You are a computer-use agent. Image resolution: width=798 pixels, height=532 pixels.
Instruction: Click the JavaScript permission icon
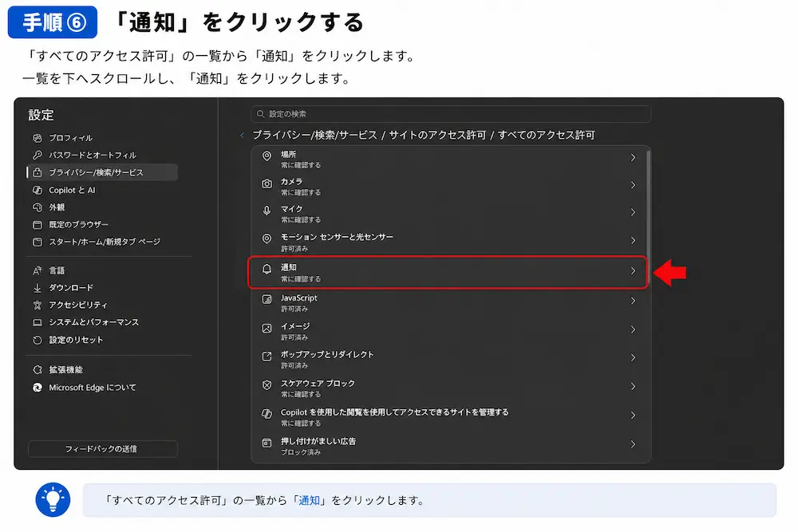267,300
